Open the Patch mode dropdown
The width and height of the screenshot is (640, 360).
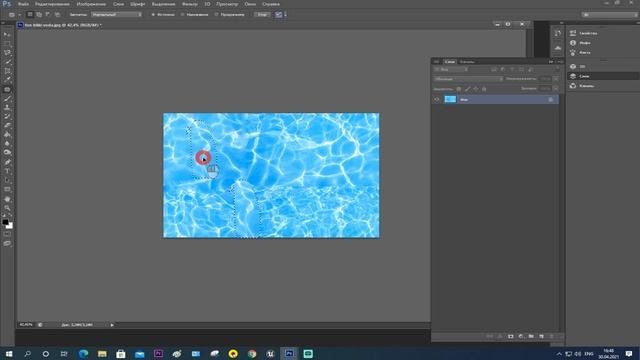point(116,14)
